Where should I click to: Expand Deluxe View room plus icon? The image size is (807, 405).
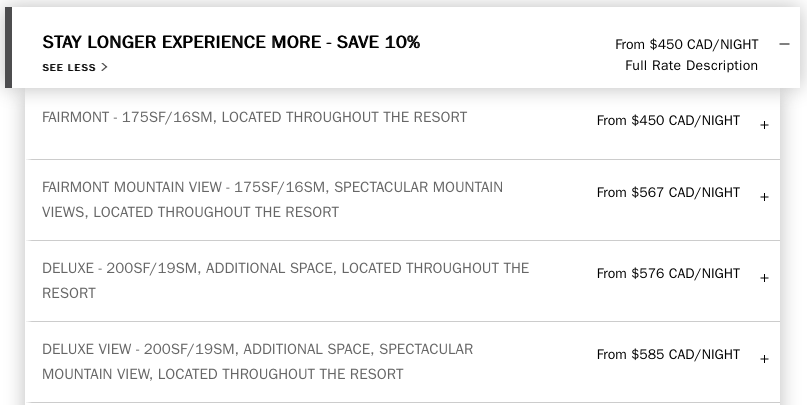click(764, 359)
